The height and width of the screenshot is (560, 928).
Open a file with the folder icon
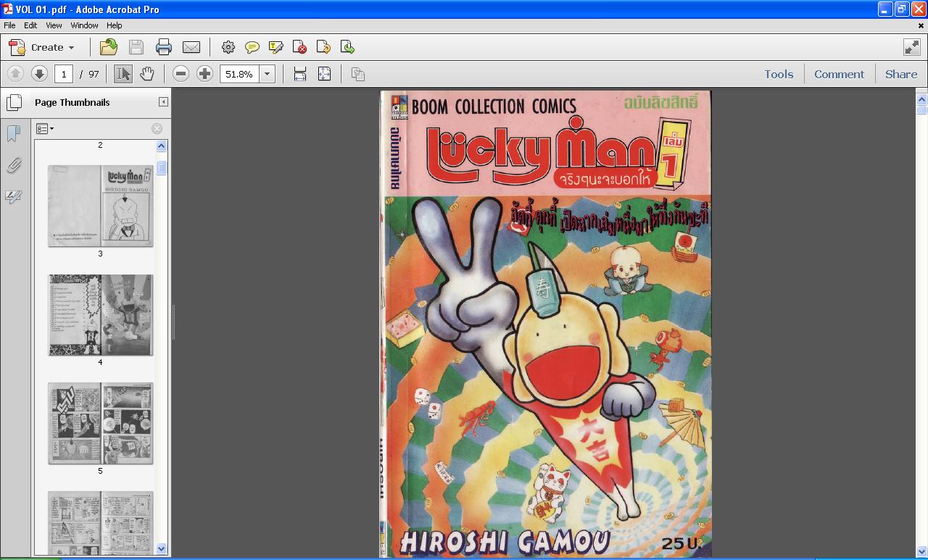click(x=109, y=47)
